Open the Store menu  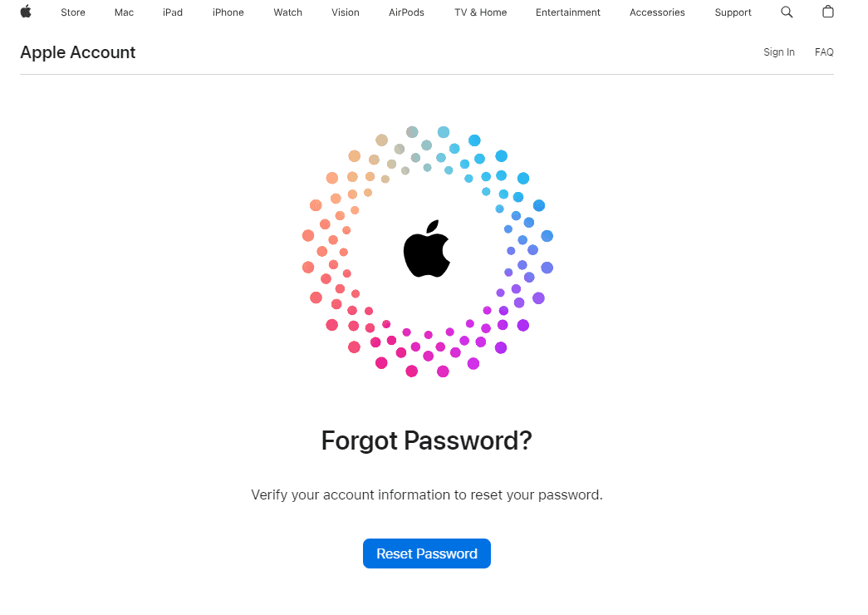tap(73, 12)
